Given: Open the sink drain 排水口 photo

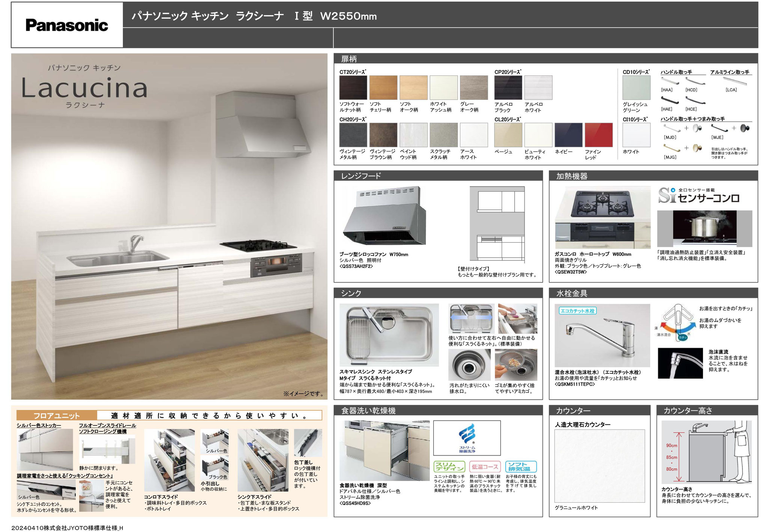Looking at the screenshot, I should [469, 365].
